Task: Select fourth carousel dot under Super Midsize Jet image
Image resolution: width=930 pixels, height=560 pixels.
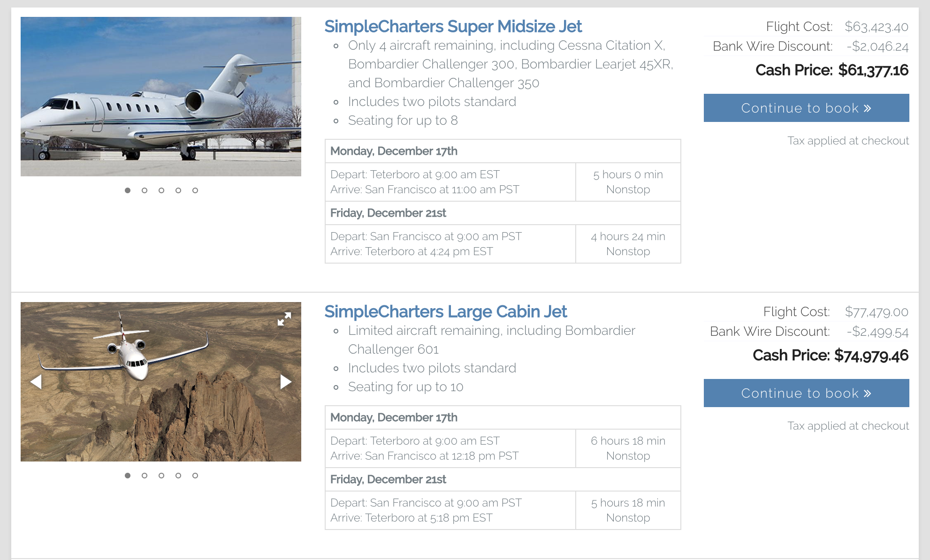Action: click(x=178, y=190)
